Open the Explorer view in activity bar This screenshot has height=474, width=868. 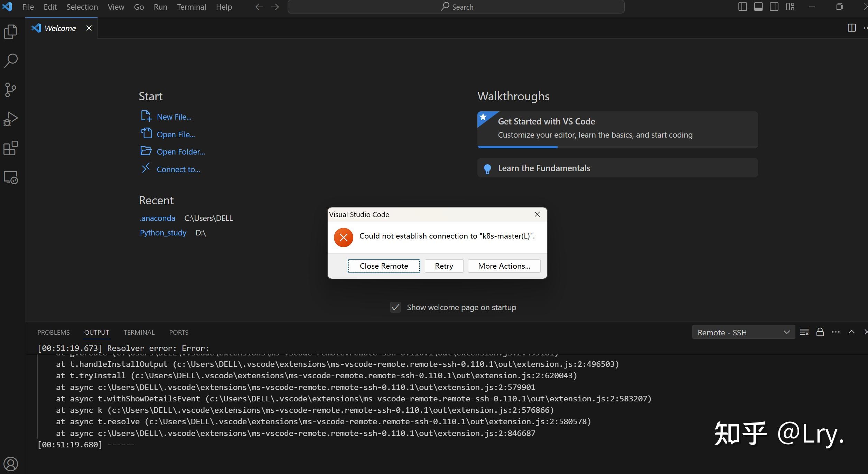pyautogui.click(x=11, y=32)
